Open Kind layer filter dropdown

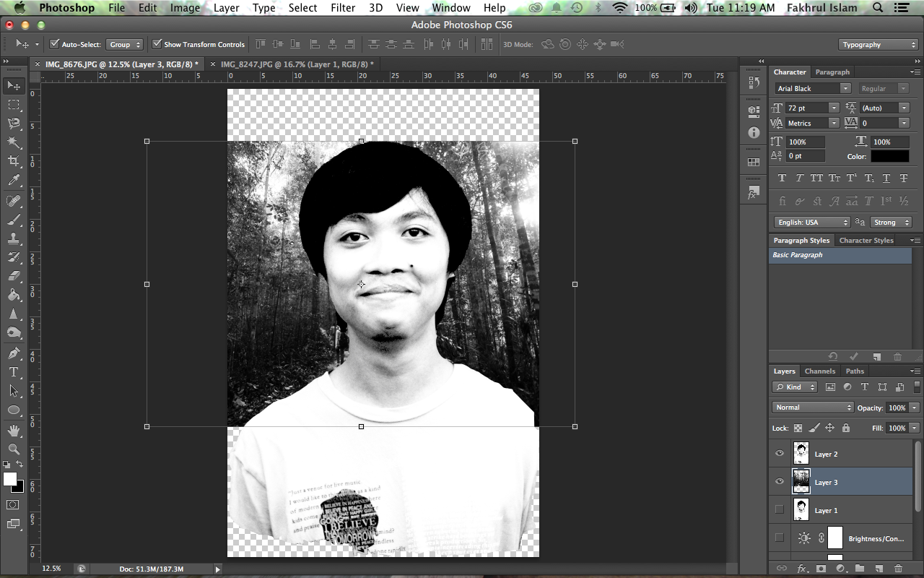click(795, 387)
